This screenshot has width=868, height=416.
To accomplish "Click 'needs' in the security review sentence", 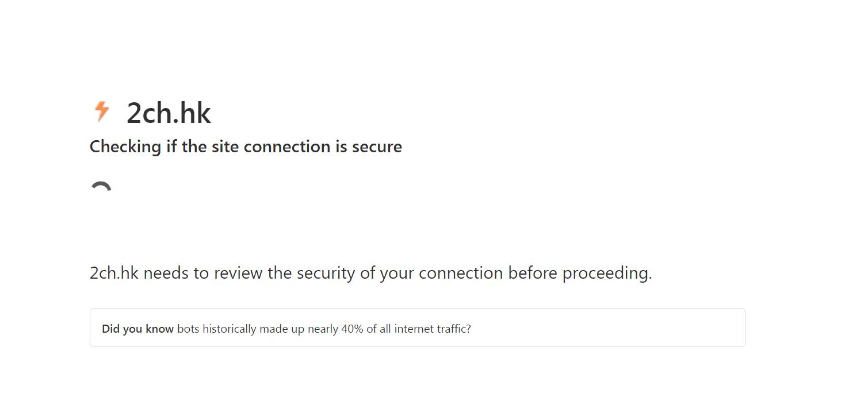I will click(x=166, y=274).
